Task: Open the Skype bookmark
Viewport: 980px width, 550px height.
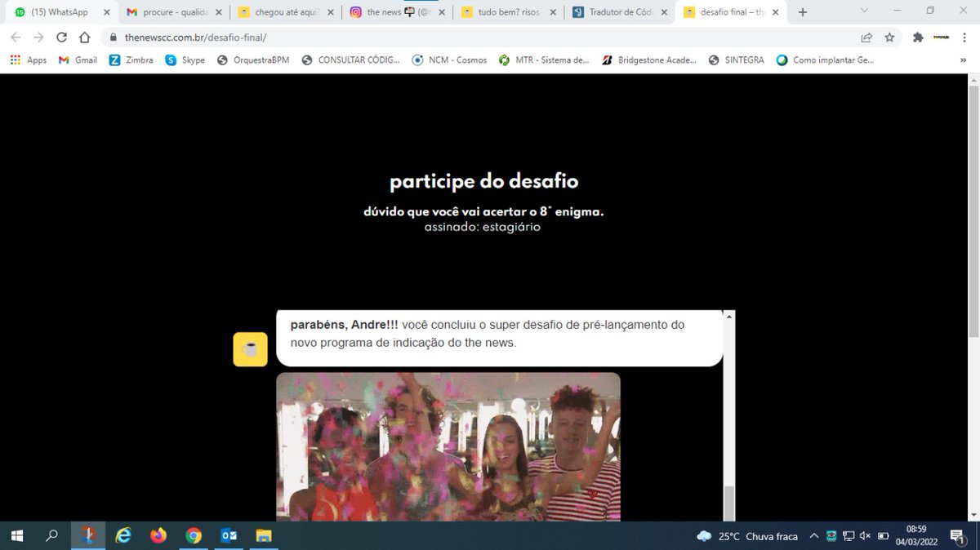Action: 185,60
